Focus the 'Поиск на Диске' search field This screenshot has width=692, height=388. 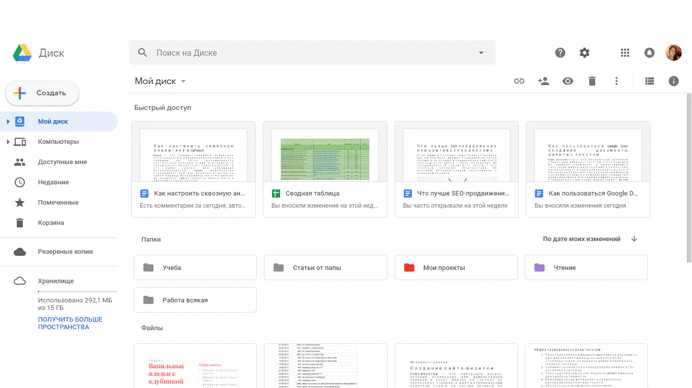[x=312, y=53]
